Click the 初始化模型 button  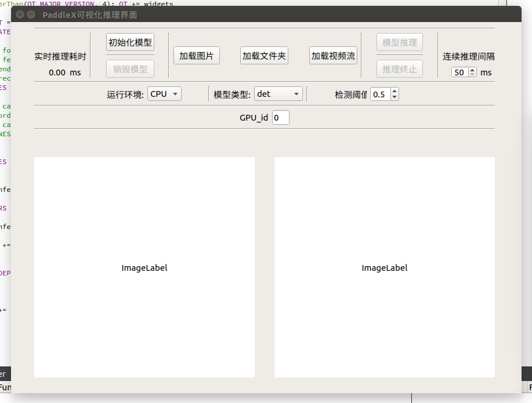click(x=130, y=42)
